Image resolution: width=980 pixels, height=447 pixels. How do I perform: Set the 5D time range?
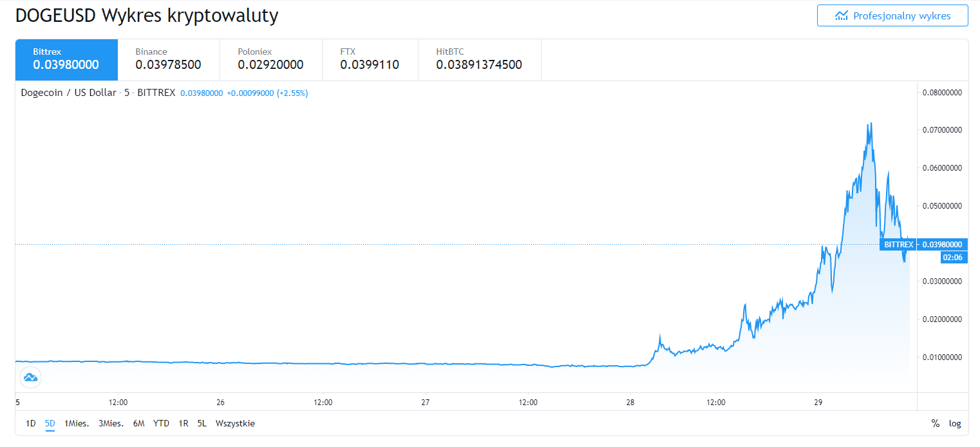50,423
